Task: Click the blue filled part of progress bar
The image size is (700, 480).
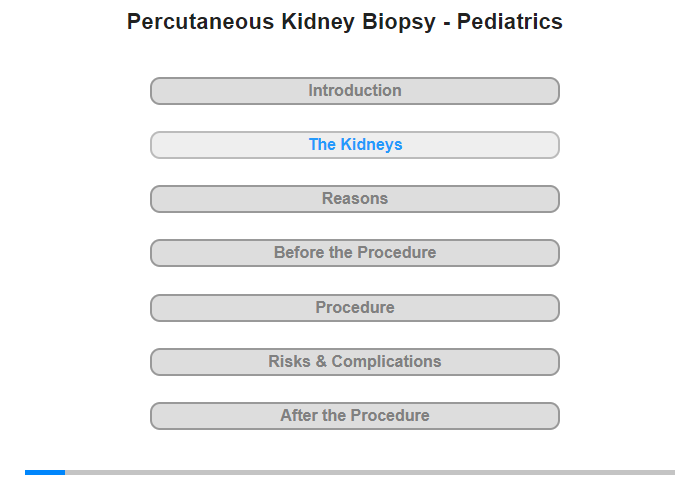Action: (45, 472)
